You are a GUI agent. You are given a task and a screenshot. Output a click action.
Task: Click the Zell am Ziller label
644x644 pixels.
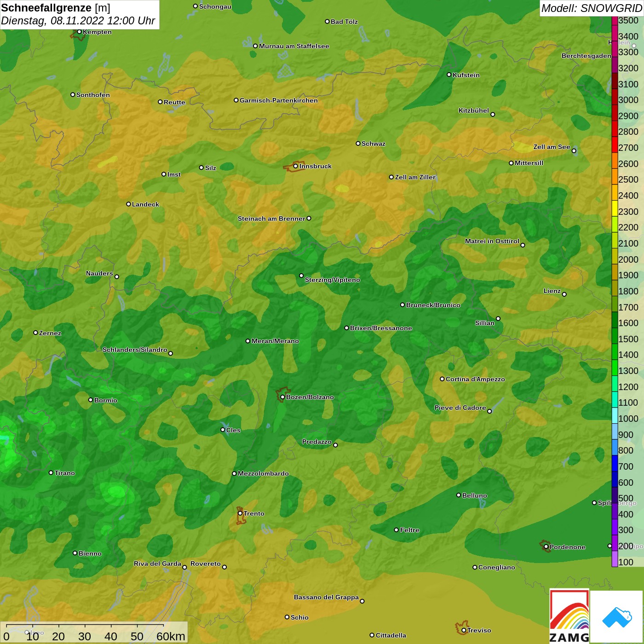[415, 177]
